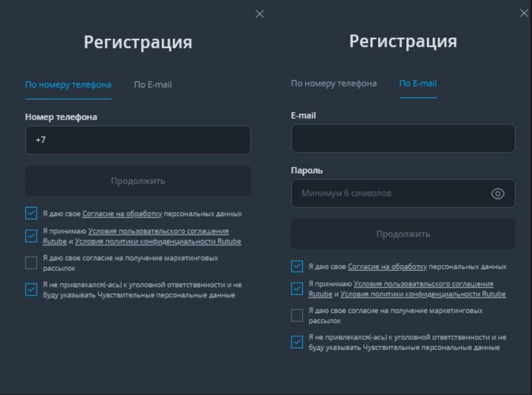Click 'Продолжить' button in right dialog

[403, 234]
